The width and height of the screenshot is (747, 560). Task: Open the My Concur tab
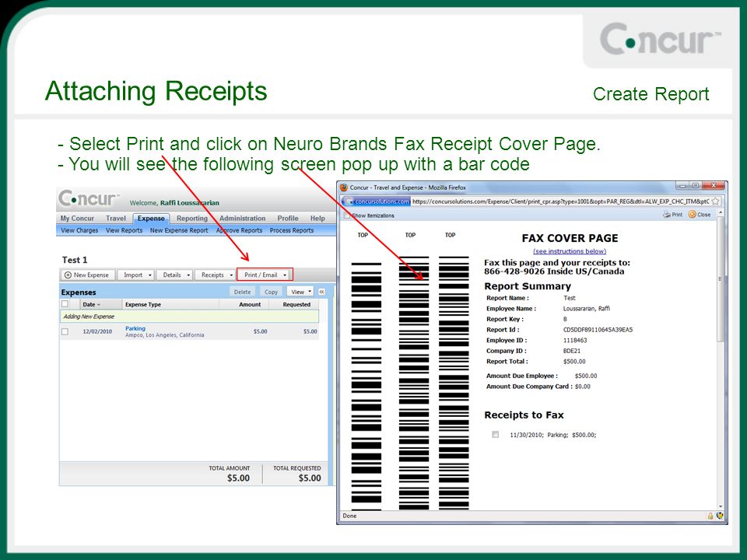click(x=77, y=218)
